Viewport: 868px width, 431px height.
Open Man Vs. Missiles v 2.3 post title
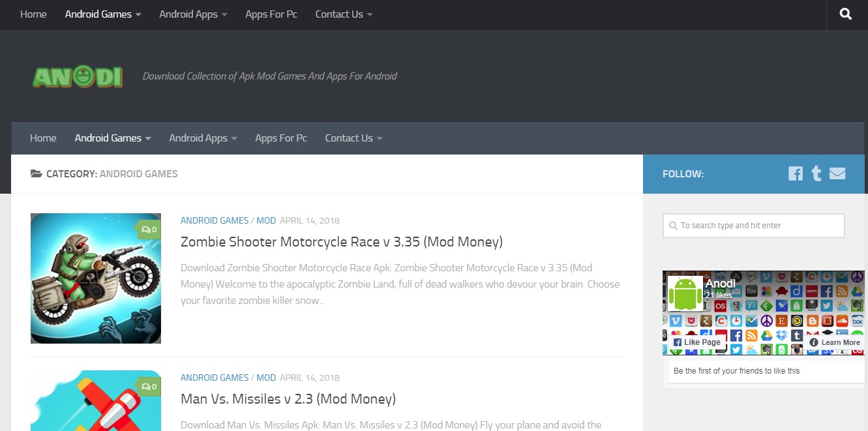coord(288,399)
